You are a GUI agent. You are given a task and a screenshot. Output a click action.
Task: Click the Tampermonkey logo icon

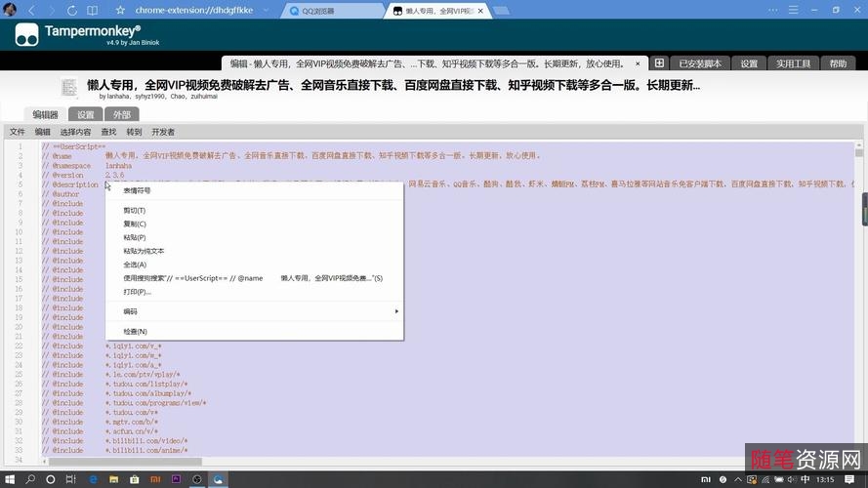pyautogui.click(x=26, y=34)
